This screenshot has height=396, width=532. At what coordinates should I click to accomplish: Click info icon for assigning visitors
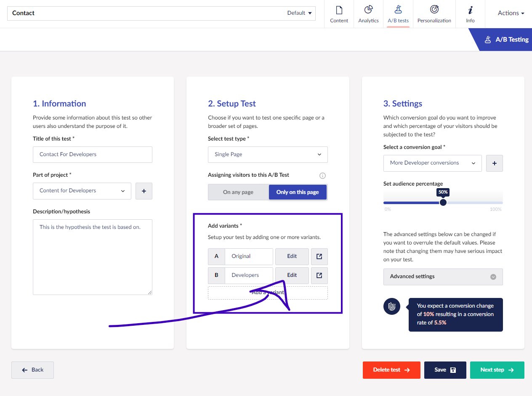pos(322,175)
